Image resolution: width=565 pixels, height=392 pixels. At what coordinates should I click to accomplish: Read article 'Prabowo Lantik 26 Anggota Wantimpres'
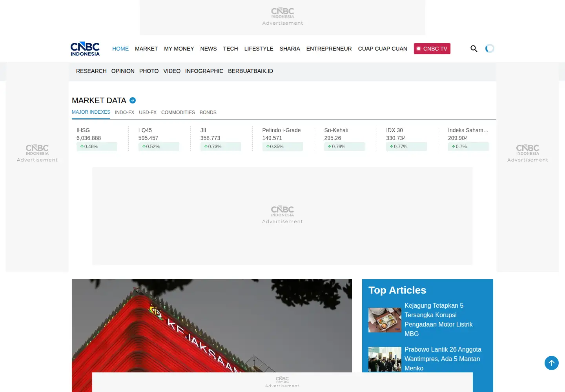443,359
